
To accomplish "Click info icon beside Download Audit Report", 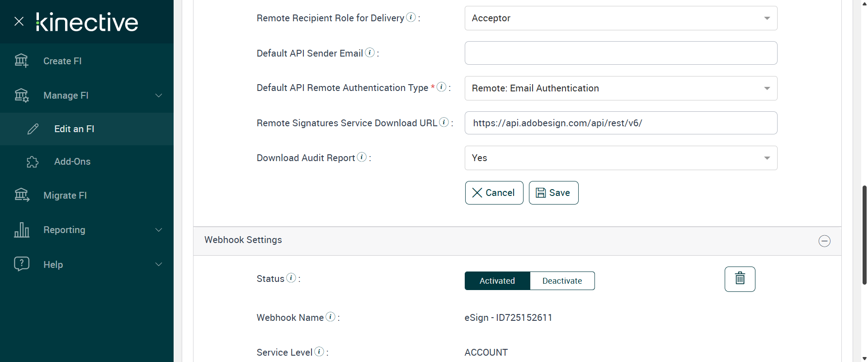I will pos(362,157).
